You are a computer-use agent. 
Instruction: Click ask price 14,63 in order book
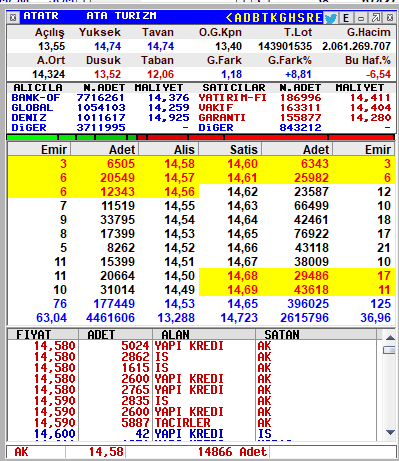[243, 206]
